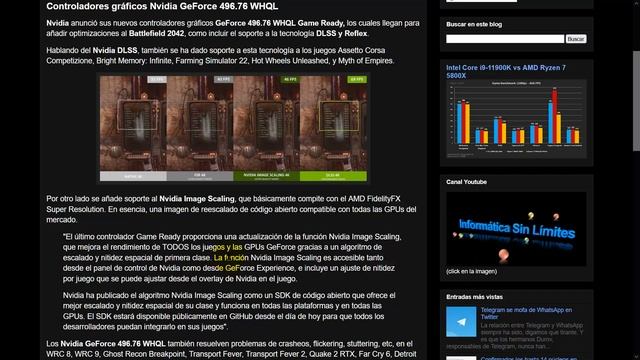Open the Telegram se mofa de WhatsApp article link
This screenshot has height=360, width=640.
click(x=526, y=313)
